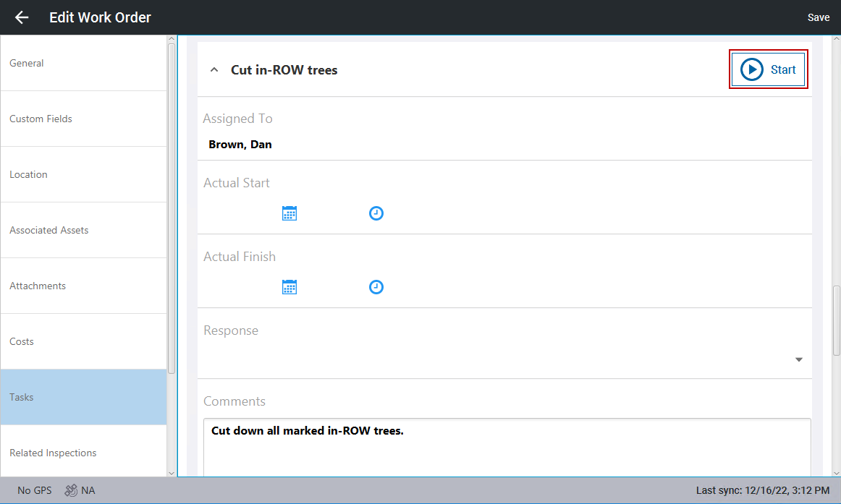Open the Custom Fields section
The image size is (841, 504).
84,119
